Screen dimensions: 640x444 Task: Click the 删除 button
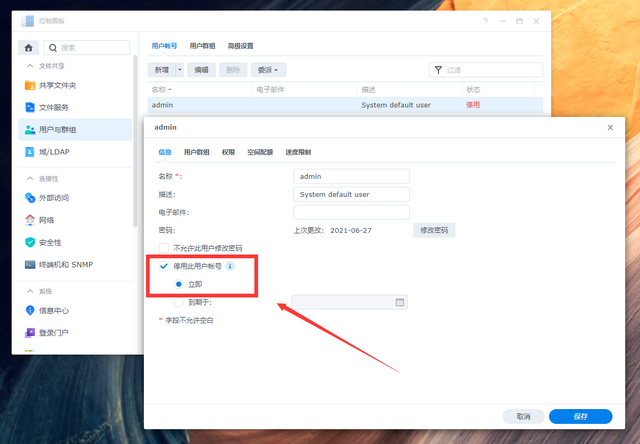(233, 70)
